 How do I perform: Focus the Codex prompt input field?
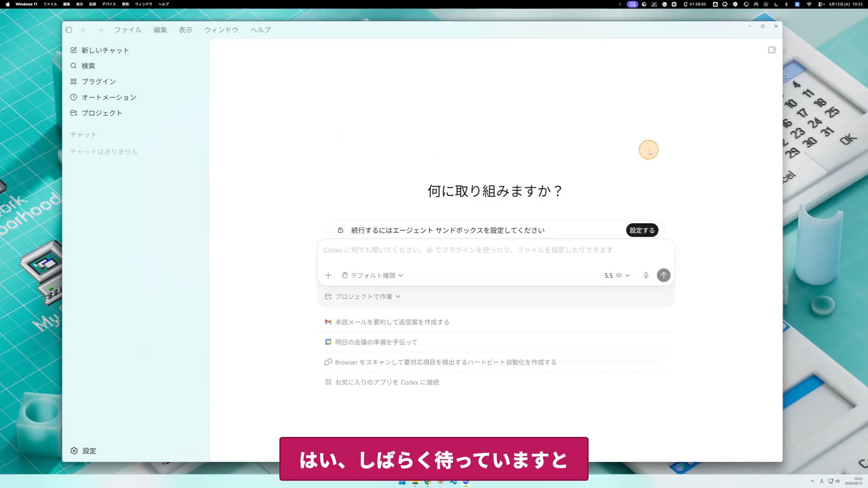tap(495, 250)
